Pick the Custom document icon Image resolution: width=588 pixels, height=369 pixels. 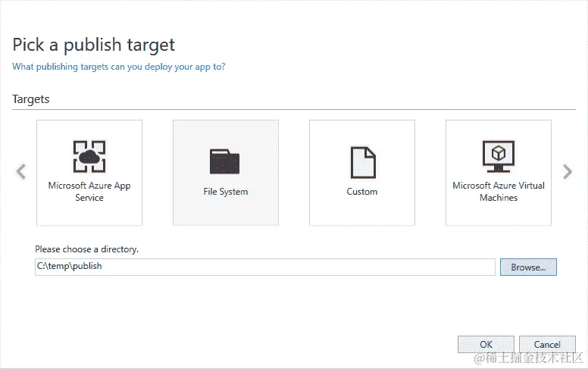point(363,162)
